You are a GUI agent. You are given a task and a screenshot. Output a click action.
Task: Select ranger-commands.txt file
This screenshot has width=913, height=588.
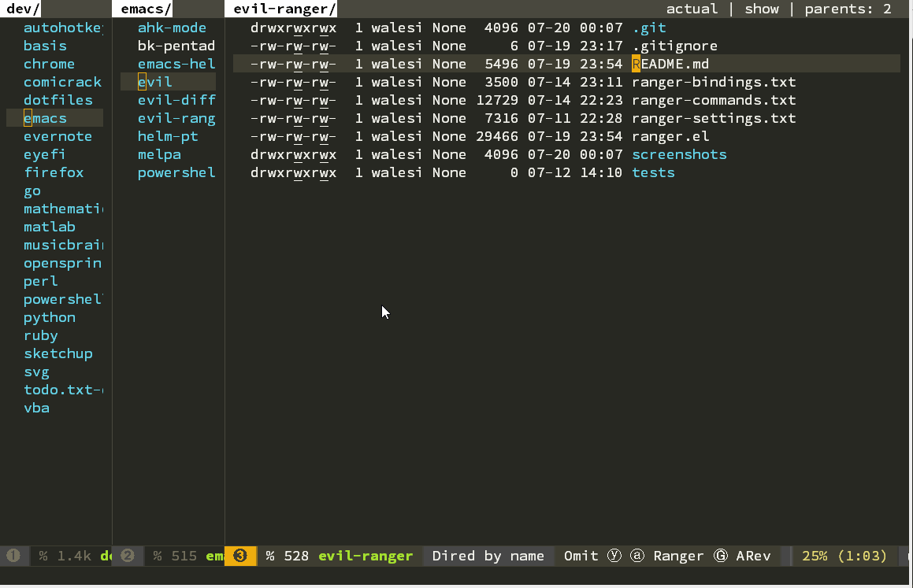pyautogui.click(x=714, y=99)
